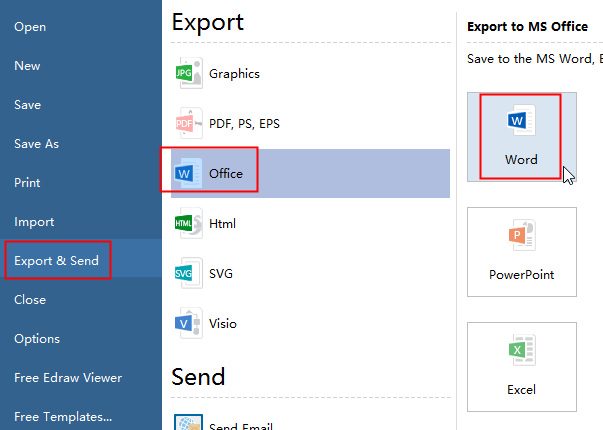Select Print in the sidebar
Image resolution: width=603 pixels, height=430 pixels.
point(27,183)
